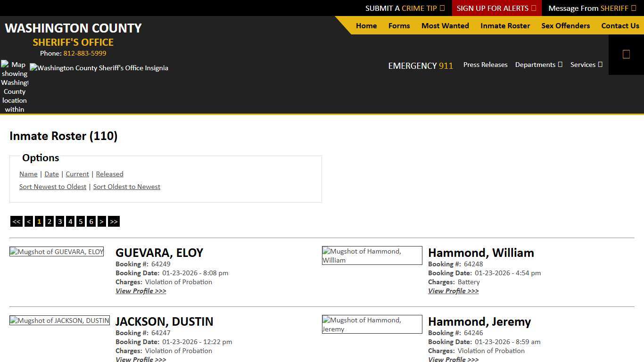Open the Most Wanted page
The height and width of the screenshot is (362, 644).
[x=445, y=26]
